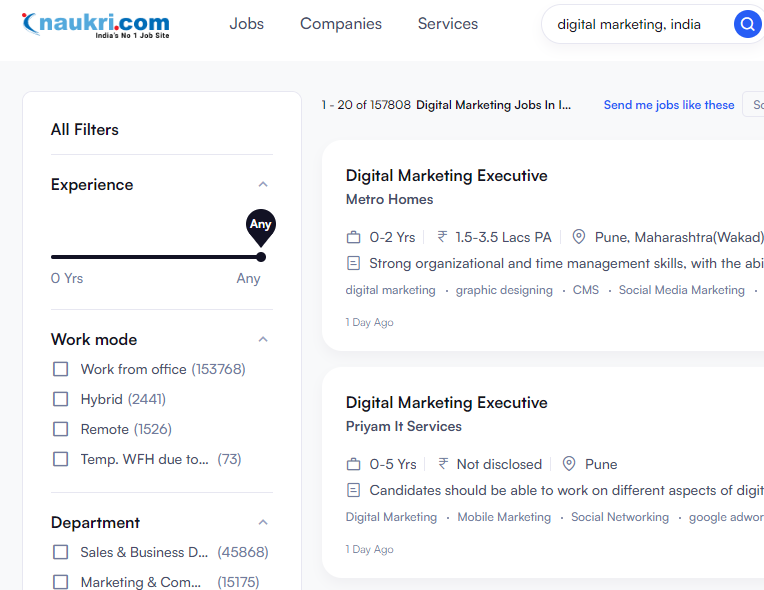Click the Mobile Marketing skill tag
Screen dimensions: 764x590
[x=504, y=517]
